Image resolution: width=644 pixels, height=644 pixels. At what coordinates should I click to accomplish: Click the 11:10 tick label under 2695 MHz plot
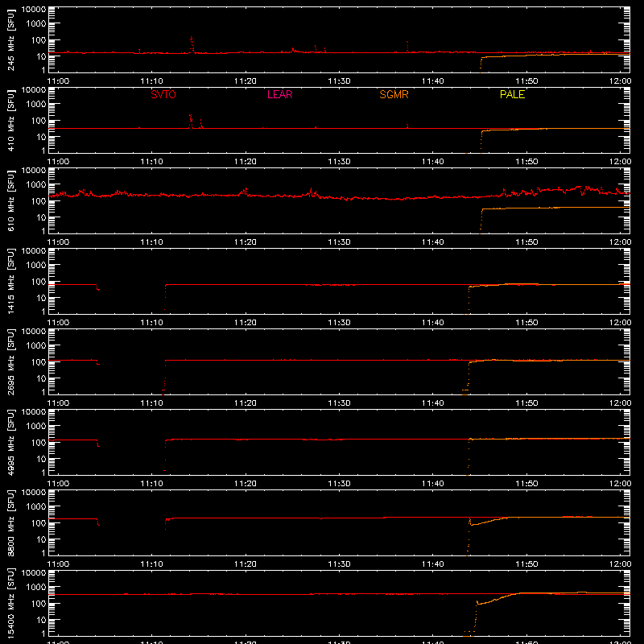tap(152, 403)
